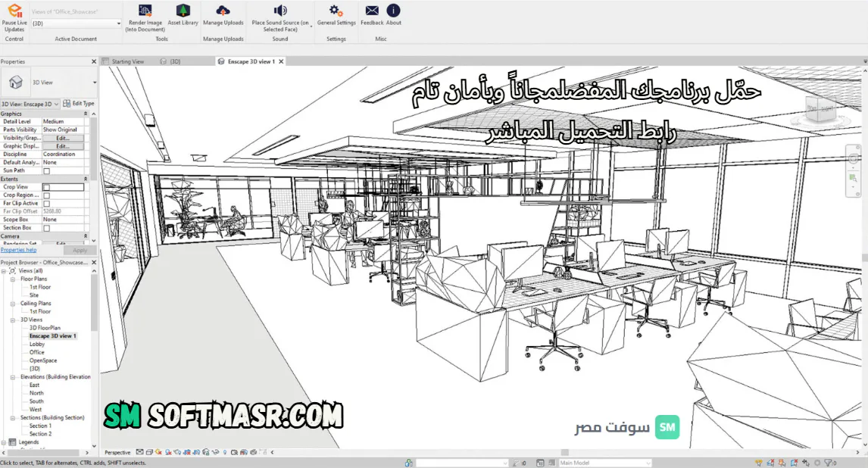Collapse the Ceiling Plans tree node

(x=13, y=304)
